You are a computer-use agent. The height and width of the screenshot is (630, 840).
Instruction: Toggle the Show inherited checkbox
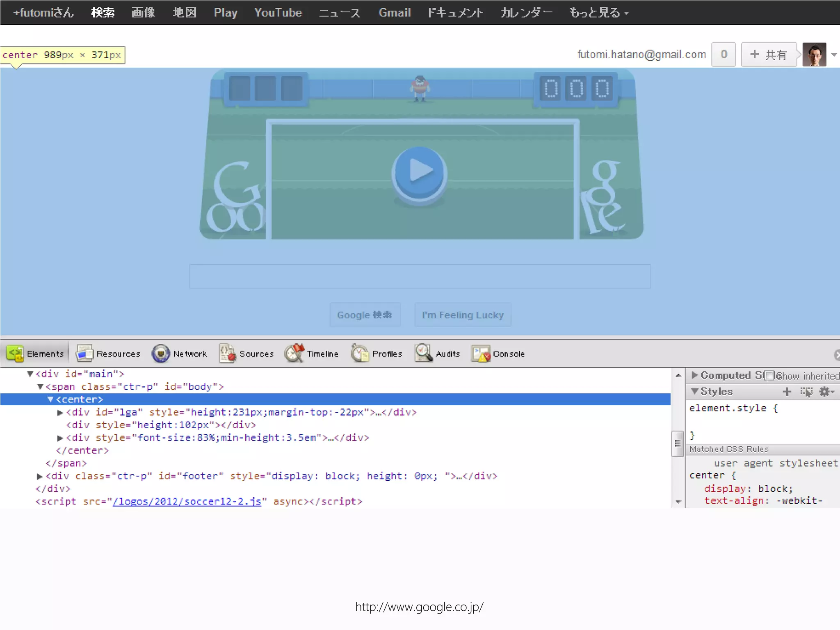pos(769,376)
